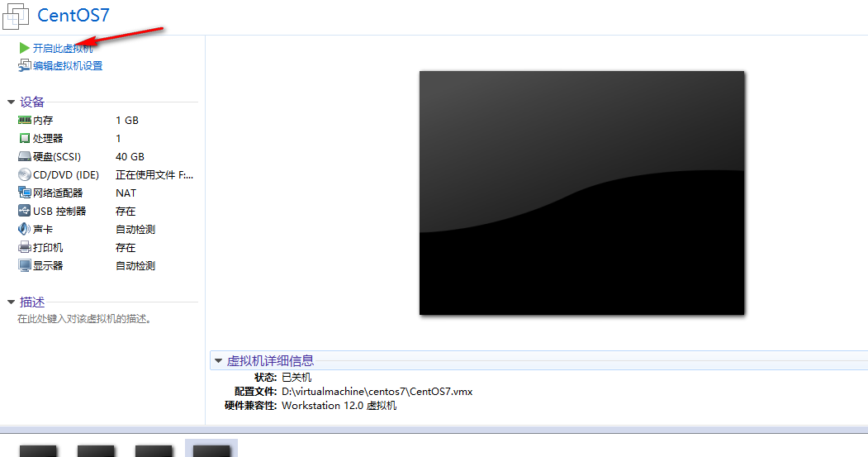Select the 声卡 device label
868x457 pixels.
43,230
